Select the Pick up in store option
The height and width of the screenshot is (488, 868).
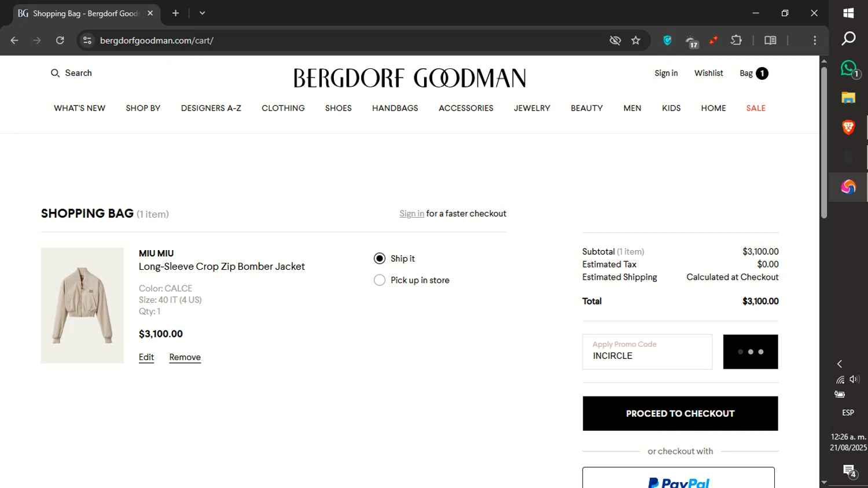[x=380, y=280]
